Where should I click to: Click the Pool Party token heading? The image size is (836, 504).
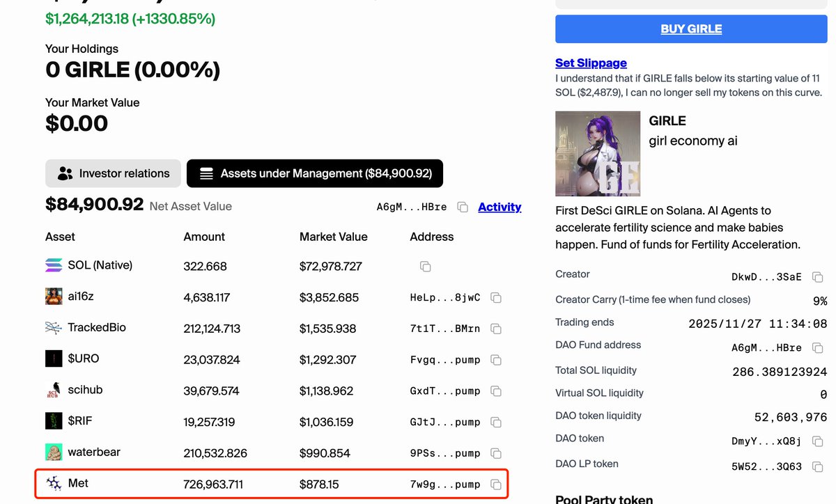(x=604, y=499)
